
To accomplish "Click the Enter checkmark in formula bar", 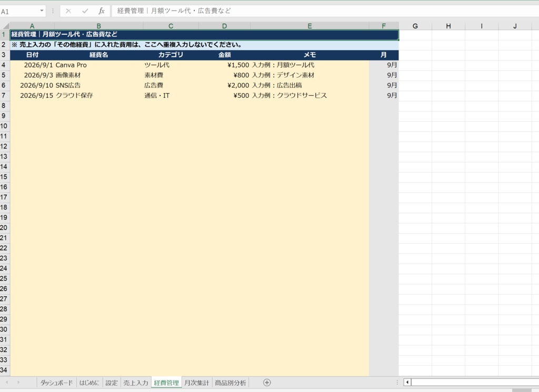I will point(85,11).
